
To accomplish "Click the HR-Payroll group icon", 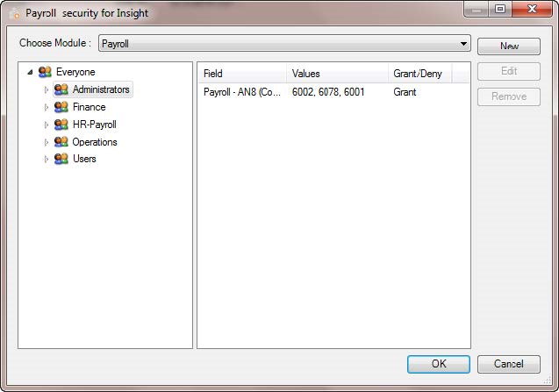I will click(61, 125).
